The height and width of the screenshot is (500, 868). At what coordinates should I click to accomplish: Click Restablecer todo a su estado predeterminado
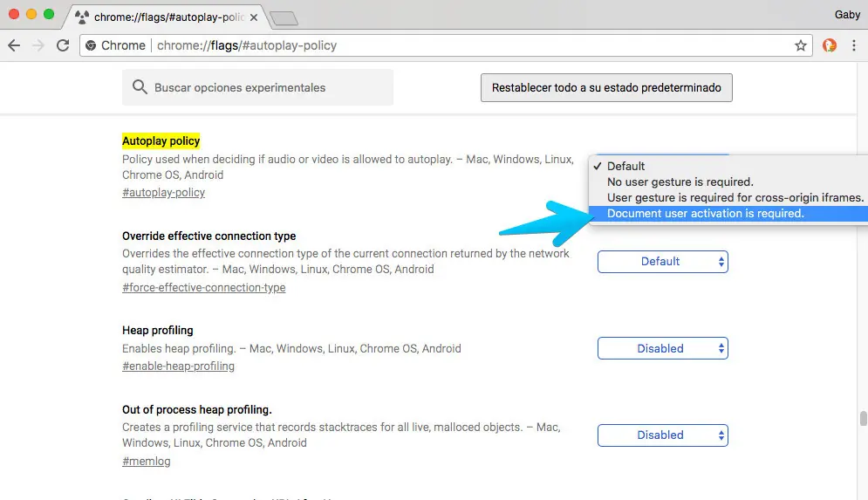[606, 87]
